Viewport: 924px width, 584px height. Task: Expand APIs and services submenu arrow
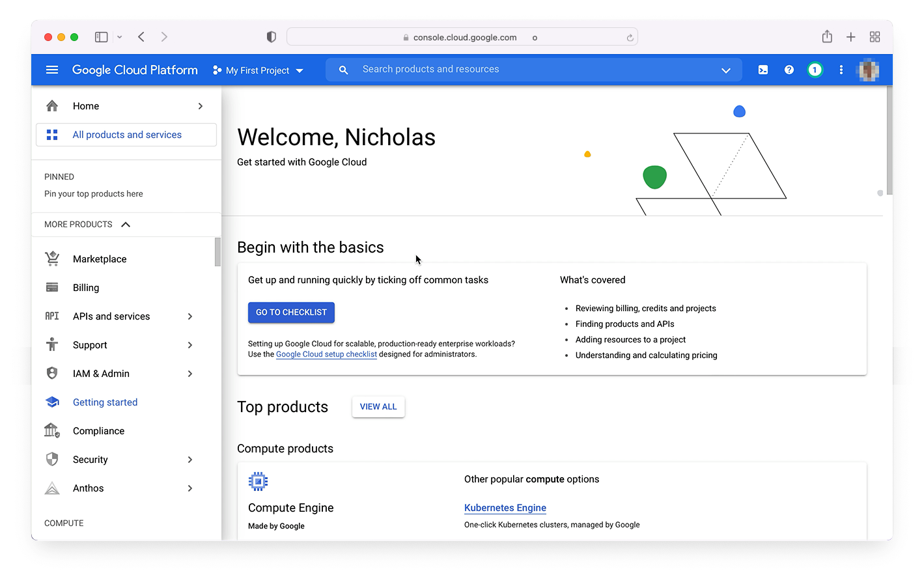tap(190, 316)
